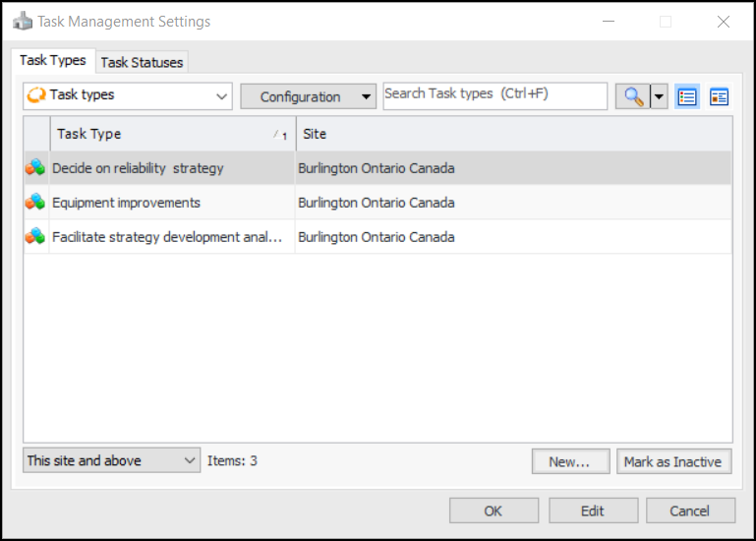Viewport: 756px width, 541px height.
Task: Click the app icon in title bar
Action: 23,22
